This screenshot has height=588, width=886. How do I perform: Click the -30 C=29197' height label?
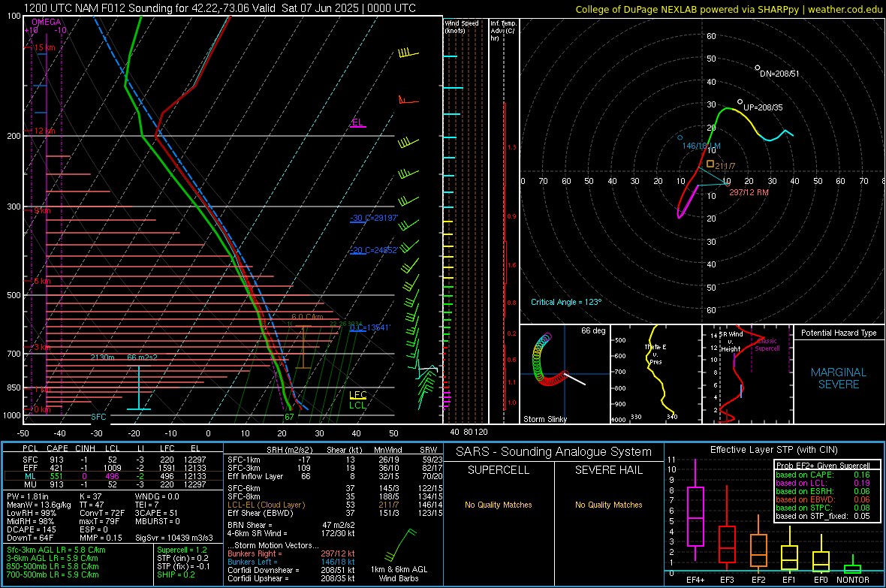pos(374,219)
